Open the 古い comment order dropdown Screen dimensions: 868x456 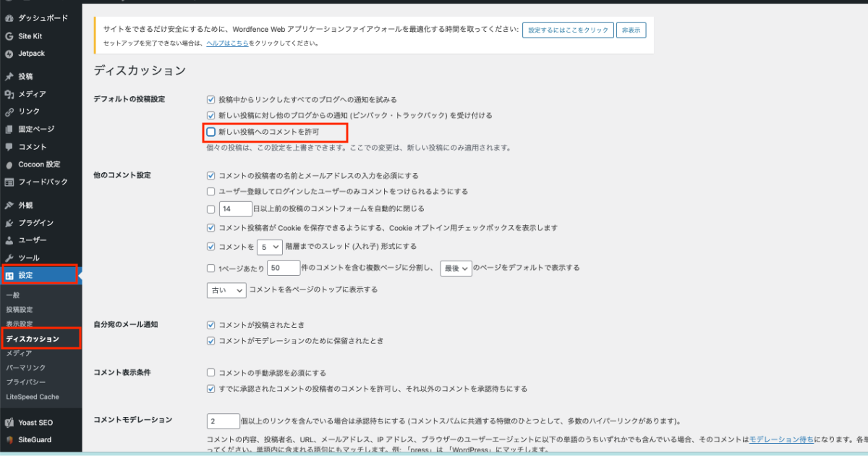226,290
